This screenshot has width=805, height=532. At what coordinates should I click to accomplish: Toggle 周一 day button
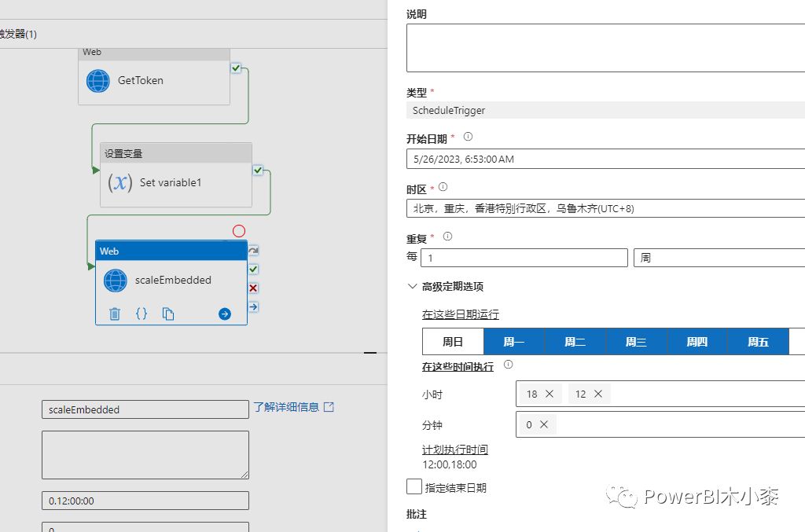514,342
